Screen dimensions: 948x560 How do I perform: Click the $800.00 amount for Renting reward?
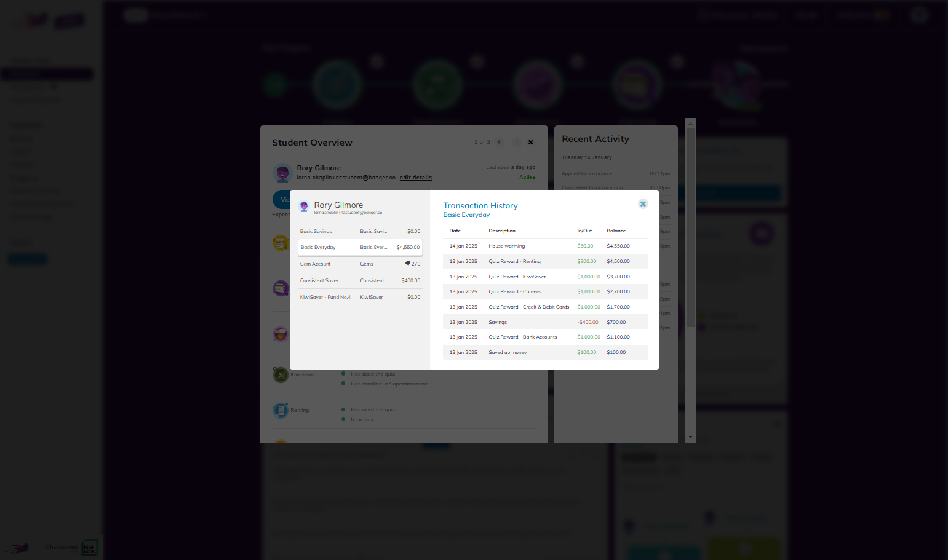[x=586, y=261]
